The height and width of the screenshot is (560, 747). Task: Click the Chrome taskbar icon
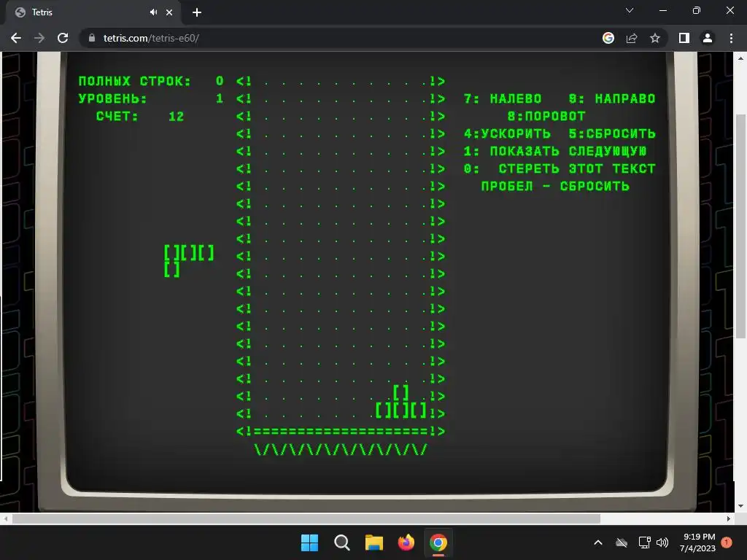[x=438, y=542]
